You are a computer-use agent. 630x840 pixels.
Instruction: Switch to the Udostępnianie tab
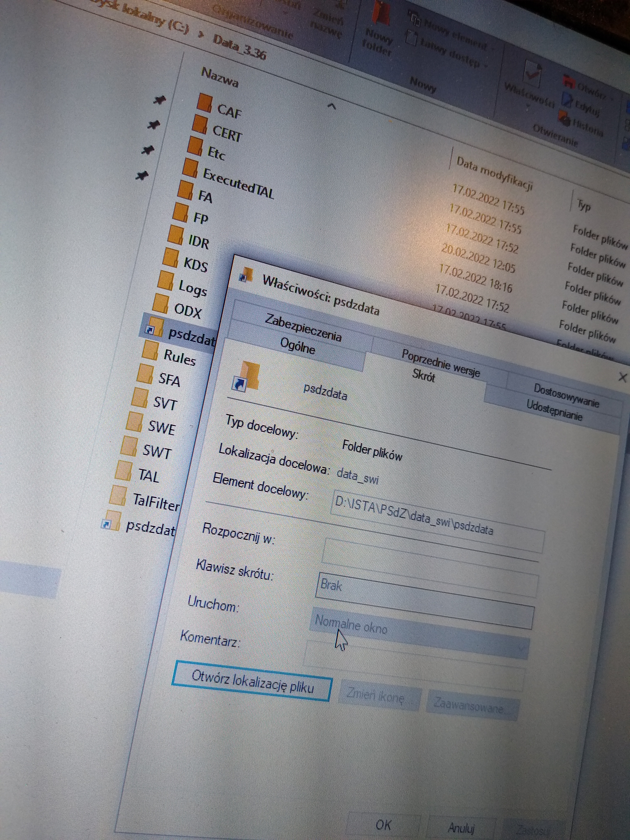tap(554, 411)
